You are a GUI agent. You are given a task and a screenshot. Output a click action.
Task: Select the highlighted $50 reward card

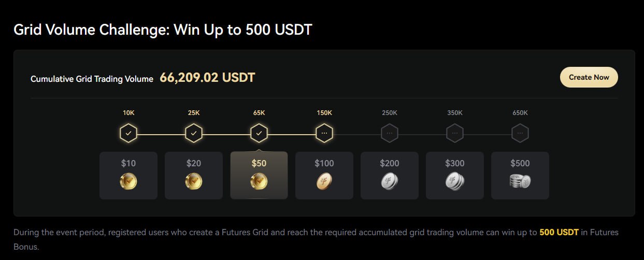(x=259, y=176)
